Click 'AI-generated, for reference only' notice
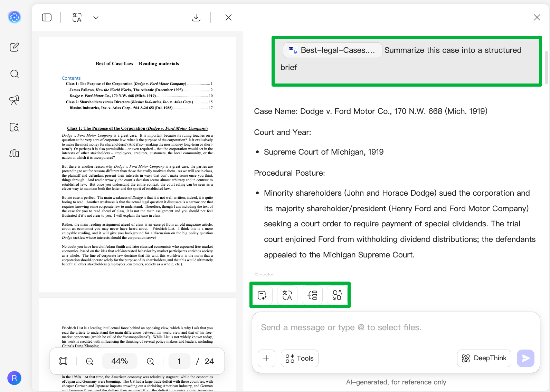 pyautogui.click(x=396, y=382)
